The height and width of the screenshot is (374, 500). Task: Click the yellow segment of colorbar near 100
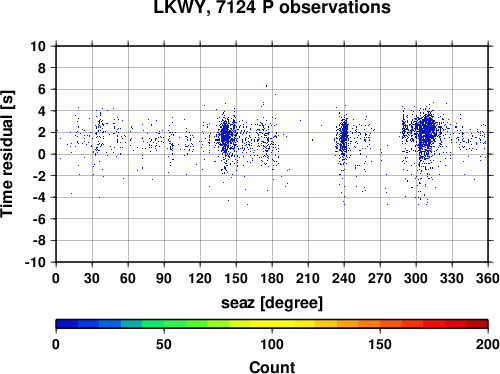[272, 324]
